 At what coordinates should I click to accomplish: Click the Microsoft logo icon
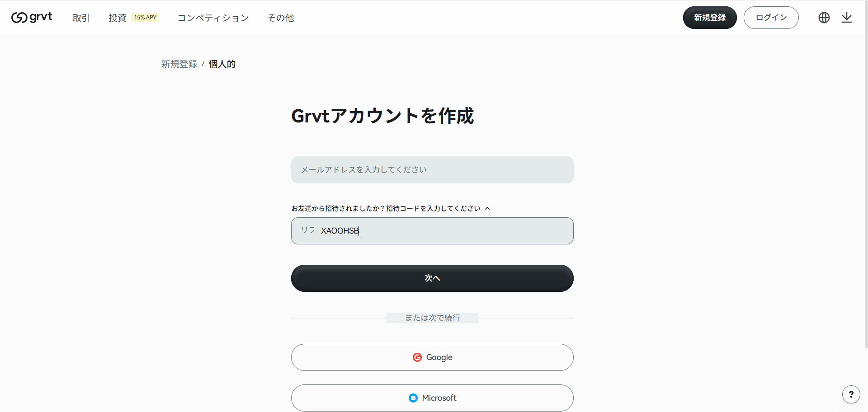[x=413, y=398]
